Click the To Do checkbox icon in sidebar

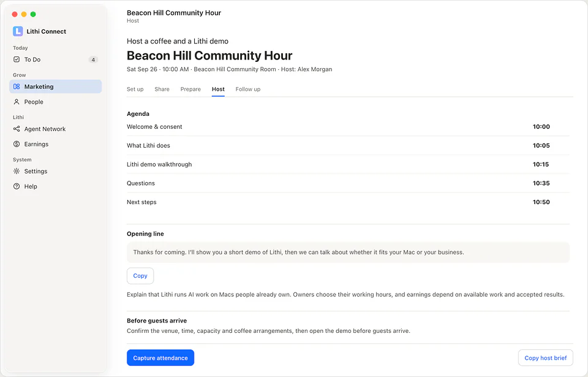tap(17, 59)
